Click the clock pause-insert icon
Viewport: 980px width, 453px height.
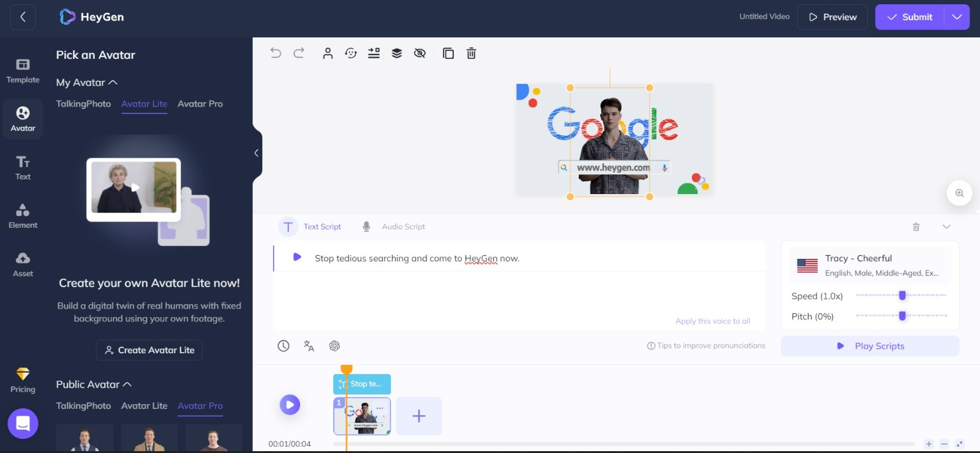point(283,346)
